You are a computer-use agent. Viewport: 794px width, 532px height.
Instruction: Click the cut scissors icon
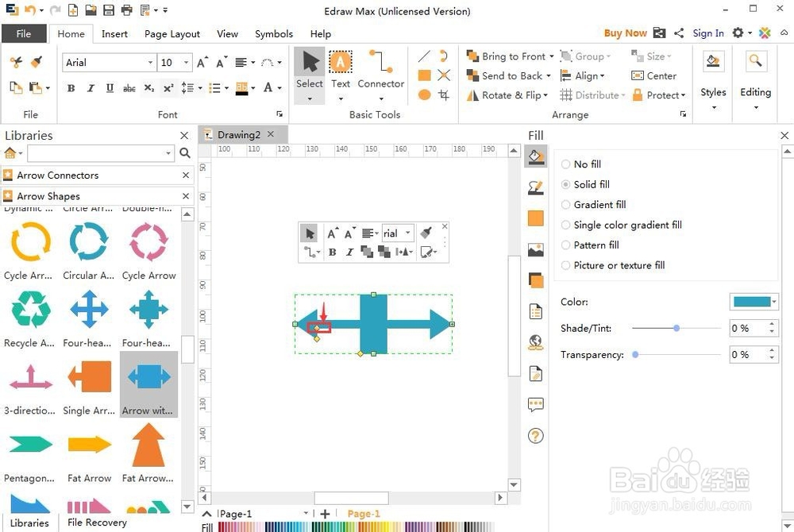click(16, 62)
